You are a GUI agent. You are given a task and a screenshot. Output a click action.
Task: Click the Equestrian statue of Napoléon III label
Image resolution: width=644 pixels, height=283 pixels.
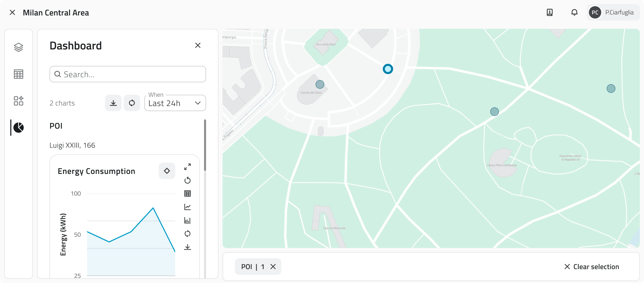click(x=570, y=158)
